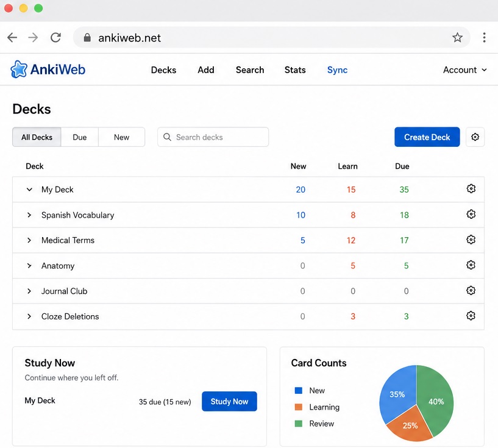Open the Add nav item
The image size is (498, 448).
[x=206, y=70]
